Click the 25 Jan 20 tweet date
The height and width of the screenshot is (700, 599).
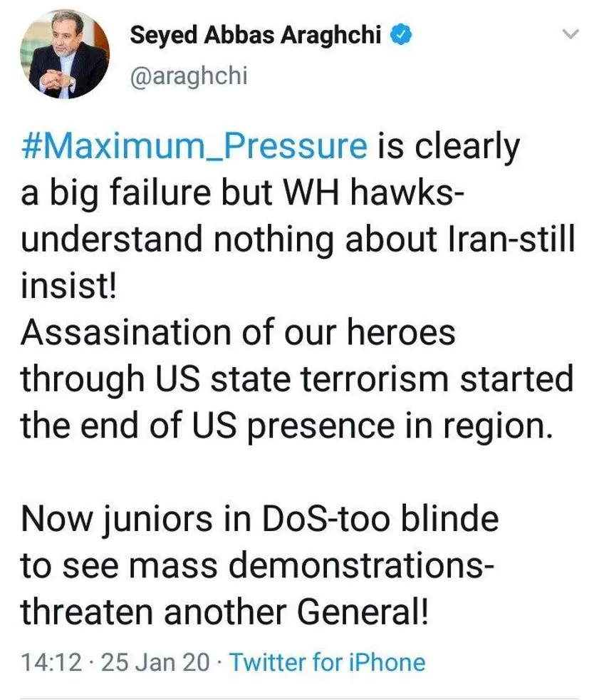156,662
